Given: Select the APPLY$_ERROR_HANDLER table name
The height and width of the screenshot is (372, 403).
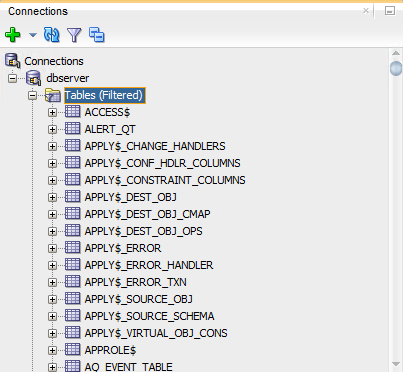Looking at the screenshot, I should [149, 265].
